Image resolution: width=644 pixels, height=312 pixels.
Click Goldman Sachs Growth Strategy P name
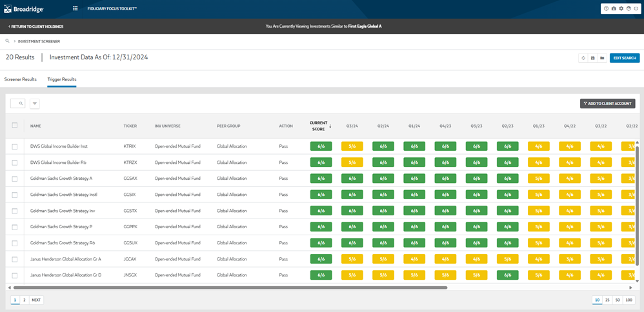61,227
